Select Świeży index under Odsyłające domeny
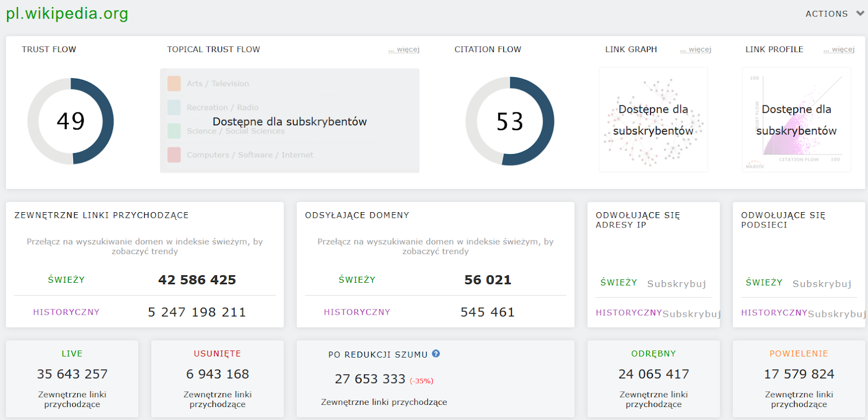868x420 pixels. 357,280
